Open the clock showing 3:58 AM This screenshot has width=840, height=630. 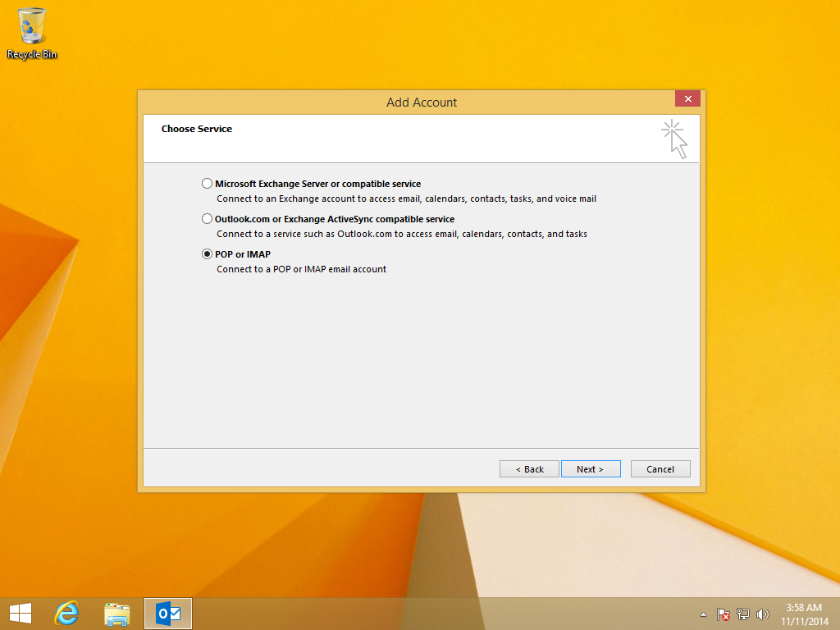(x=804, y=614)
